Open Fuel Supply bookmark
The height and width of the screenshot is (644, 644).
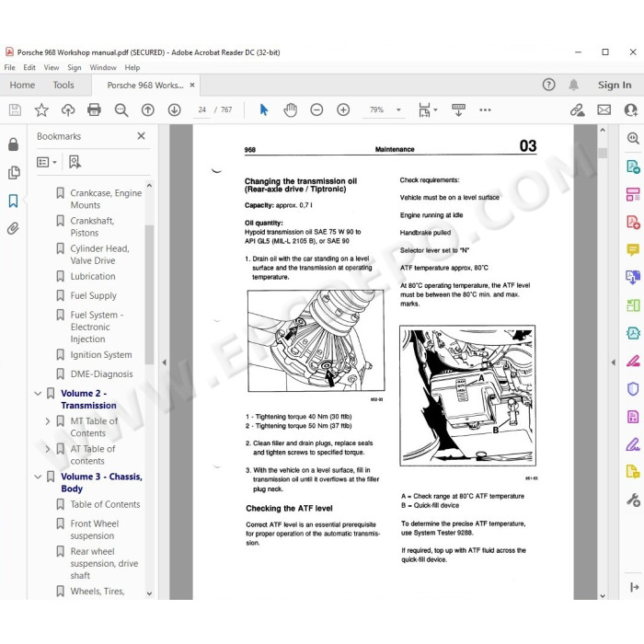point(93,295)
